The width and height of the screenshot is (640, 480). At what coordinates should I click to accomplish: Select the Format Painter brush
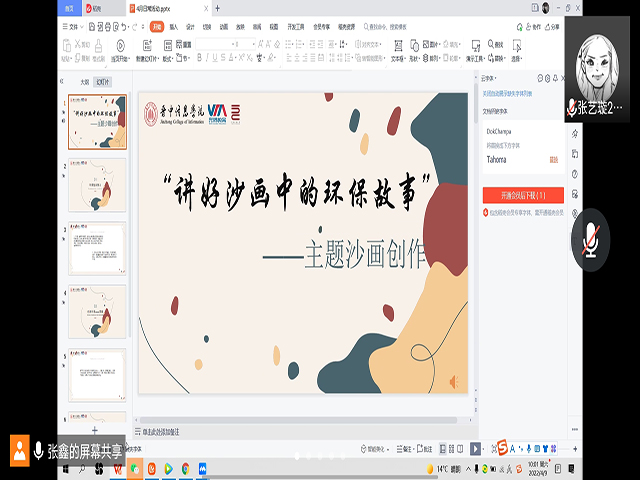(98, 46)
